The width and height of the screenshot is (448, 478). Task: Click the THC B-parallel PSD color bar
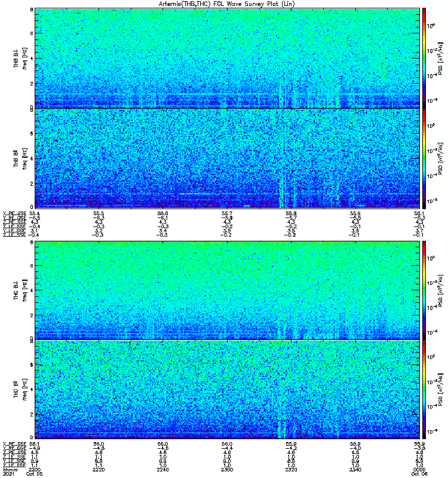[x=424, y=390]
